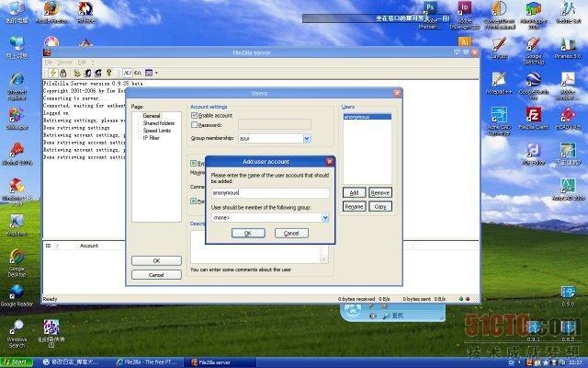
Task: Click the Add button under Users list
Action: (x=354, y=192)
